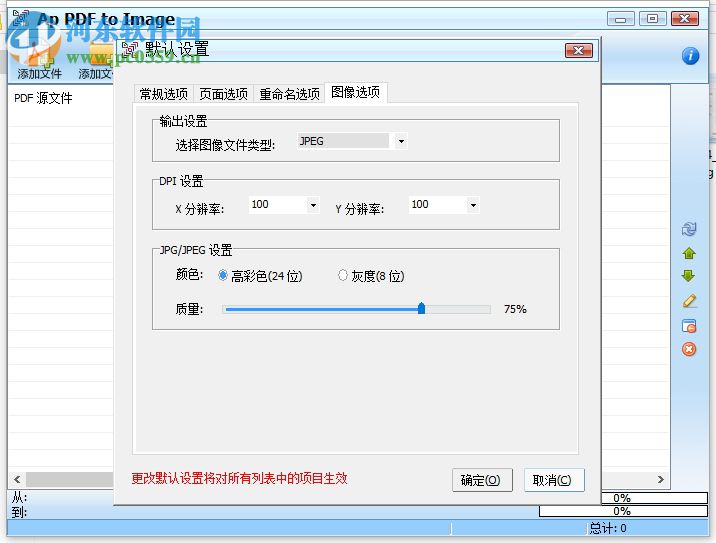716x543 pixels.
Task: Select the 图像选项 tab
Action: 356,92
